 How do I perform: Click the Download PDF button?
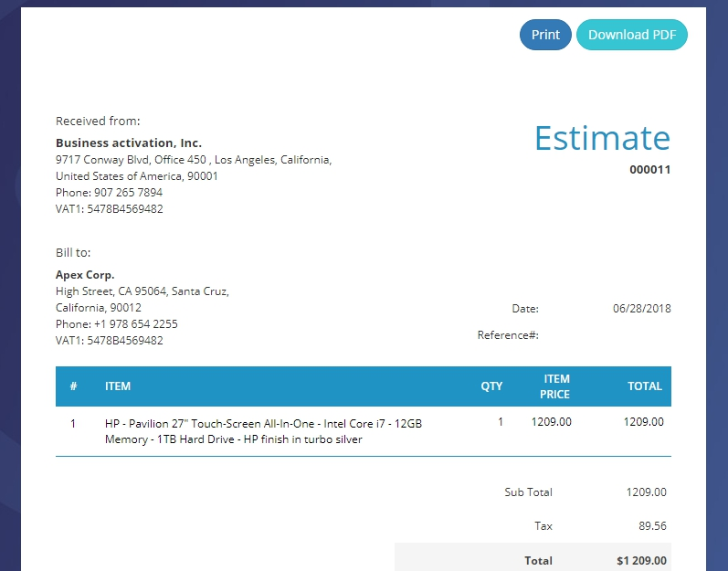pos(632,35)
